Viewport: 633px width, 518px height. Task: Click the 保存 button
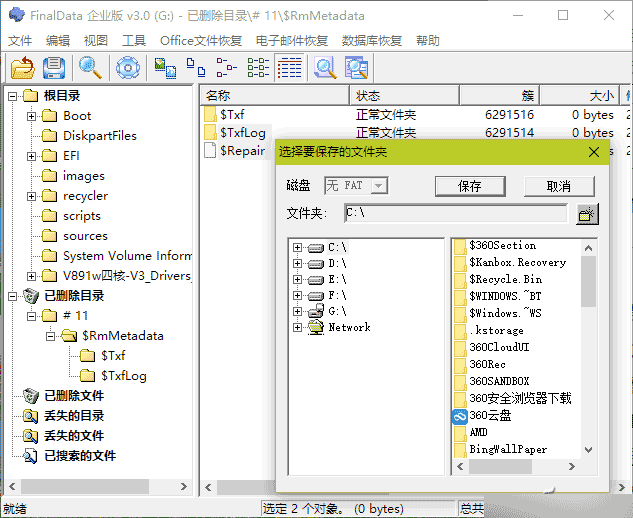(470, 186)
